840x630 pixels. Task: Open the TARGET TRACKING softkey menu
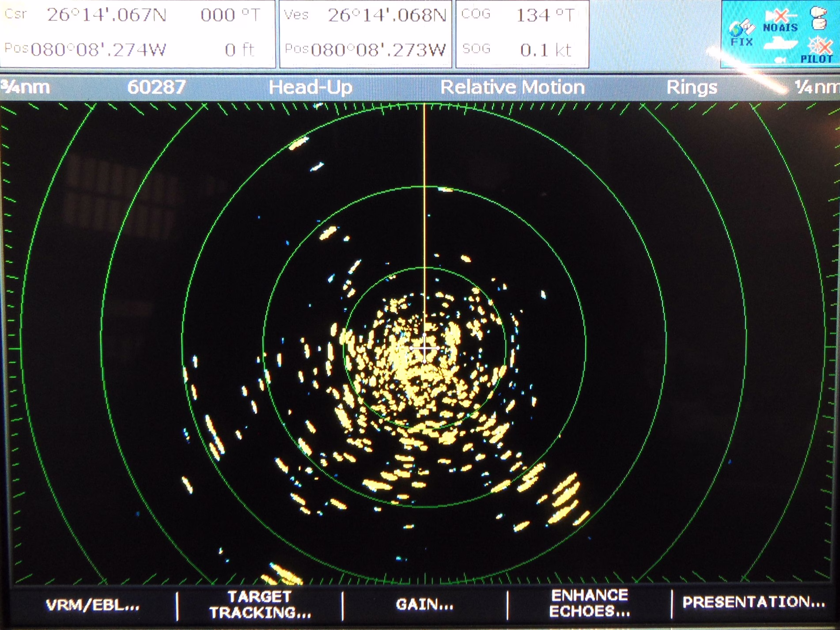tap(260, 604)
